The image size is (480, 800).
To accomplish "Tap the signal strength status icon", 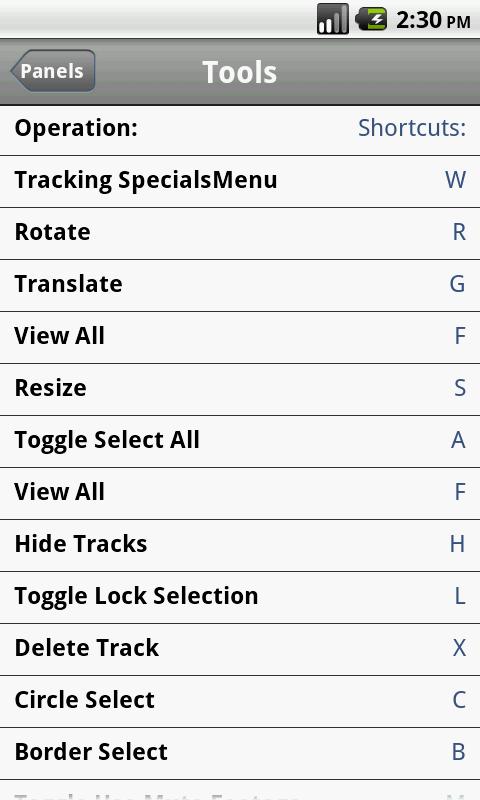I will coord(333,19).
